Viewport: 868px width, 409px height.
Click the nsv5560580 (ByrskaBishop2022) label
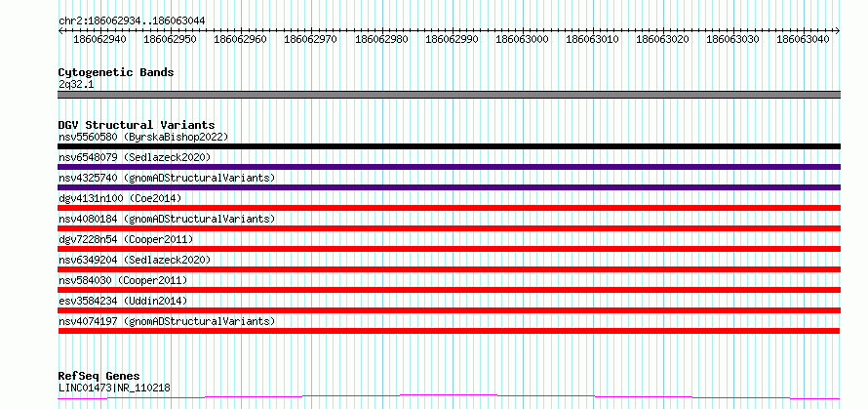tap(143, 137)
